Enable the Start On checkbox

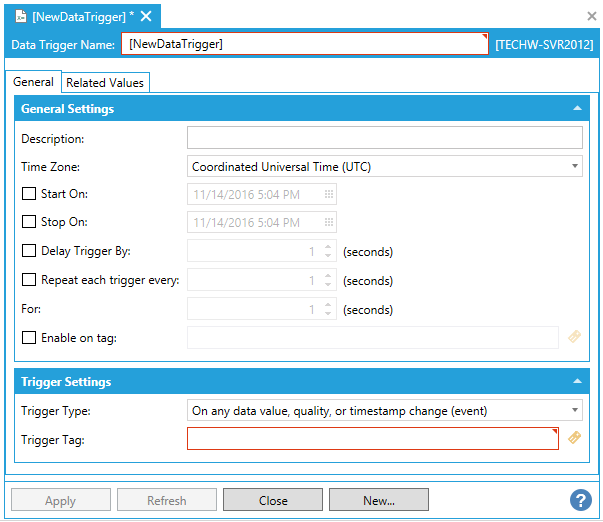tap(29, 195)
